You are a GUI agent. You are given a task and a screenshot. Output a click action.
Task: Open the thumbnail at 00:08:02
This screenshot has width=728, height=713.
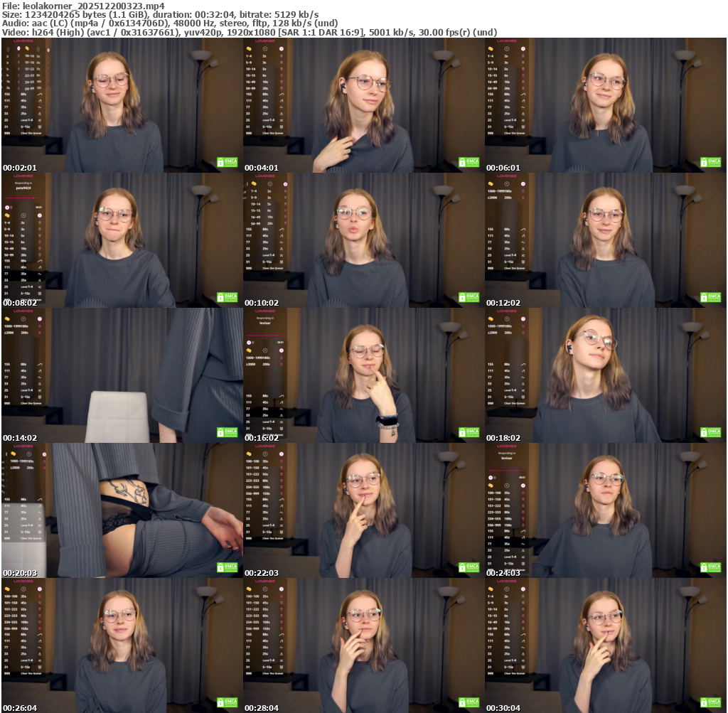[122, 240]
